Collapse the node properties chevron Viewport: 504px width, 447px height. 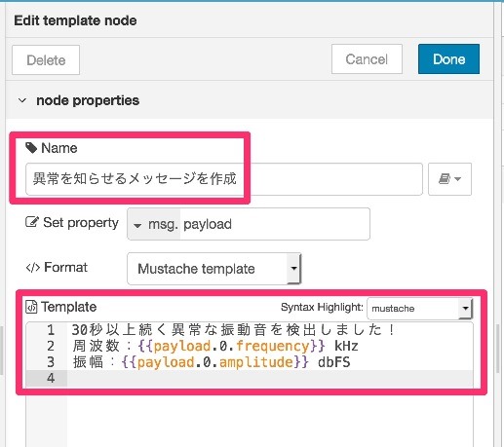22,100
